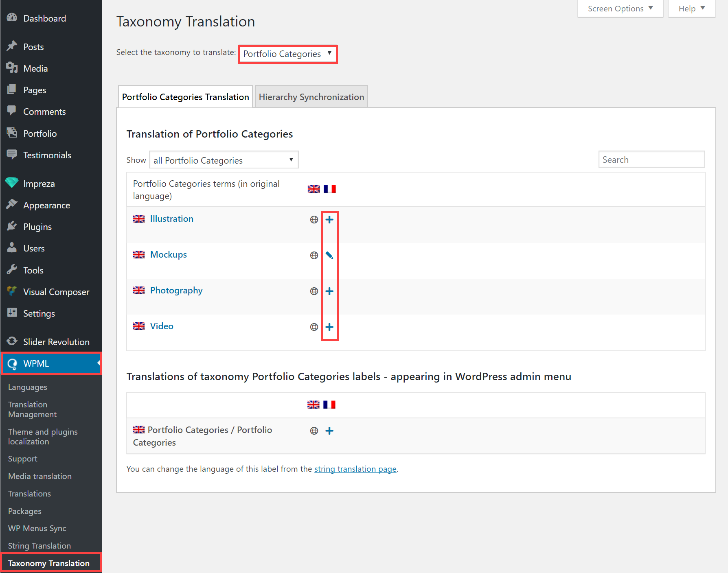
Task: Click UK flag in labels table header
Action: [313, 405]
